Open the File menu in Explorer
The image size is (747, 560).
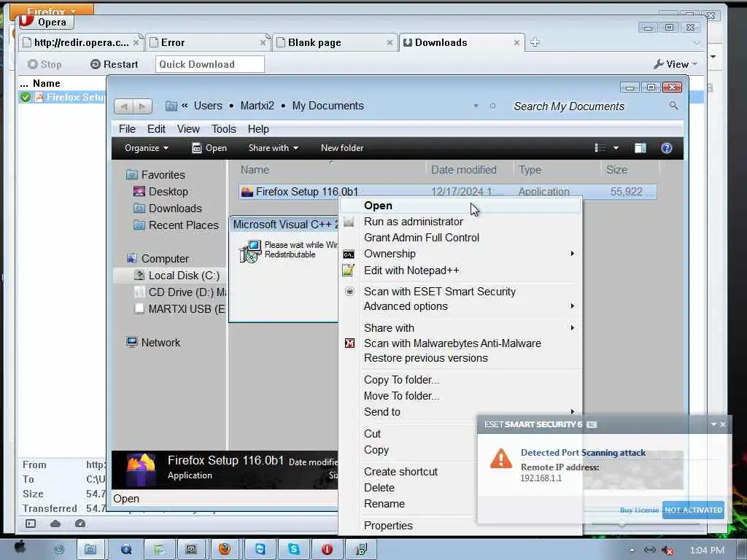tap(127, 129)
